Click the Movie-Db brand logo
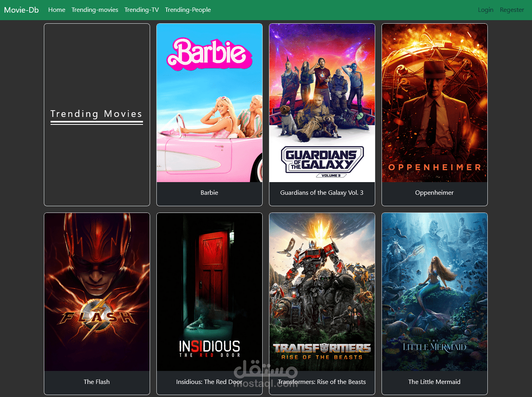The height and width of the screenshot is (397, 532). [21, 10]
